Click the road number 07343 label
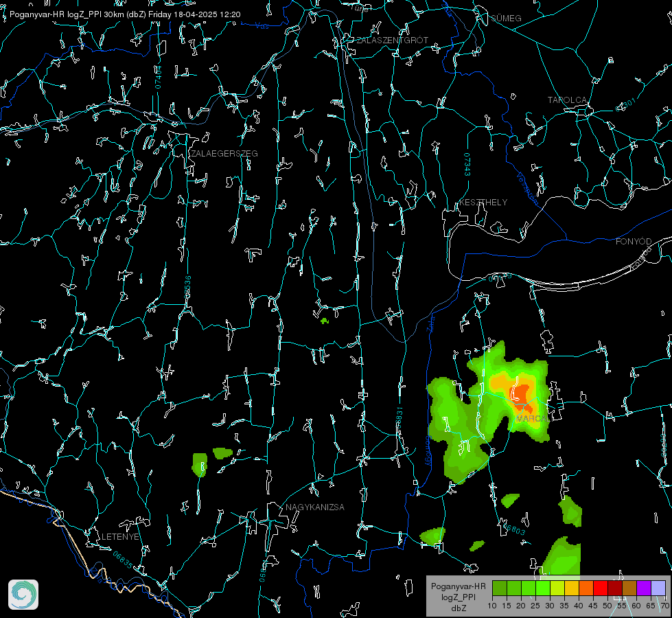672x618 pixels. [467, 165]
